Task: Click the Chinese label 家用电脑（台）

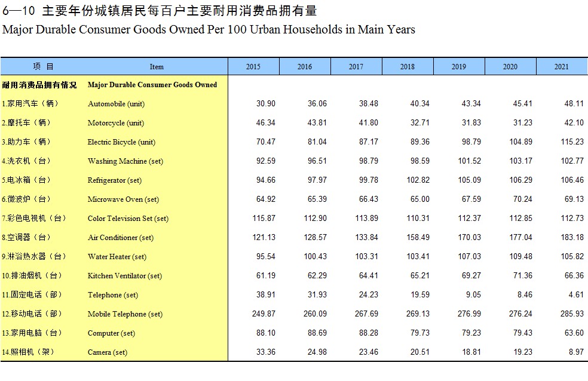Action: pos(32,333)
